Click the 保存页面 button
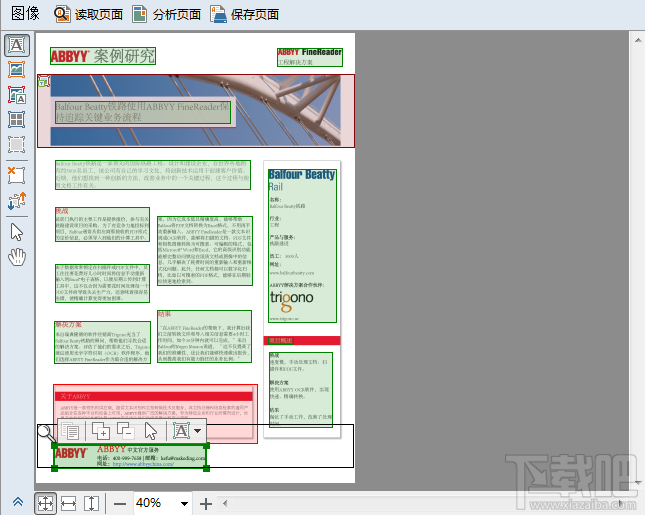 pyautogui.click(x=245, y=14)
